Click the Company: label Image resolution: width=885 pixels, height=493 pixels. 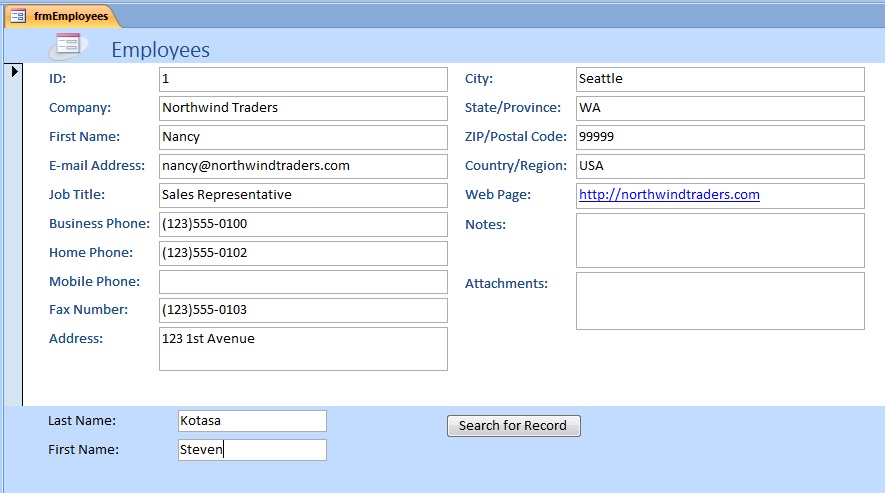click(x=80, y=108)
